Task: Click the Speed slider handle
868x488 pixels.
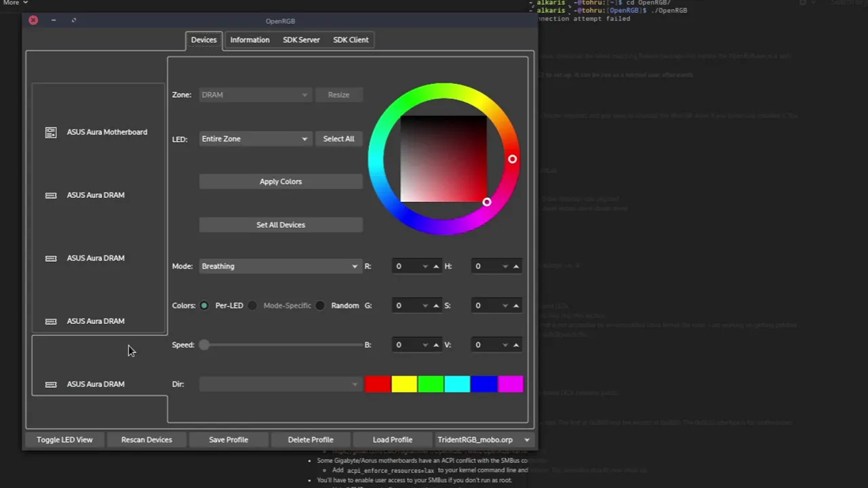Action: click(x=204, y=345)
